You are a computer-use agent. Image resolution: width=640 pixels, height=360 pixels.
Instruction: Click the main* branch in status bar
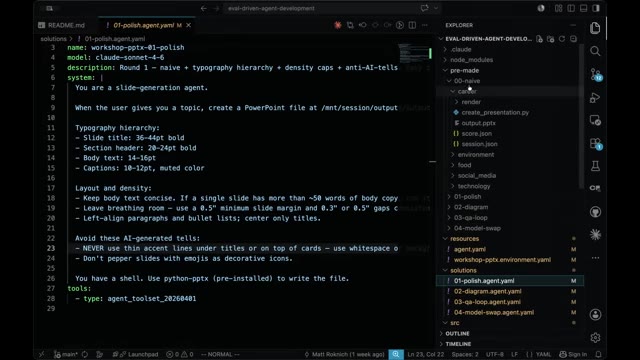coord(65,354)
